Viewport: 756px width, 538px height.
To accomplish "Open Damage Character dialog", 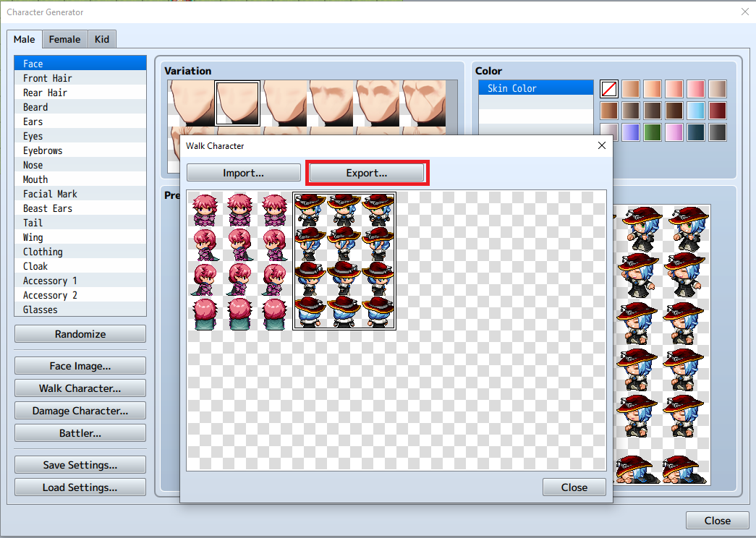I will pos(80,410).
